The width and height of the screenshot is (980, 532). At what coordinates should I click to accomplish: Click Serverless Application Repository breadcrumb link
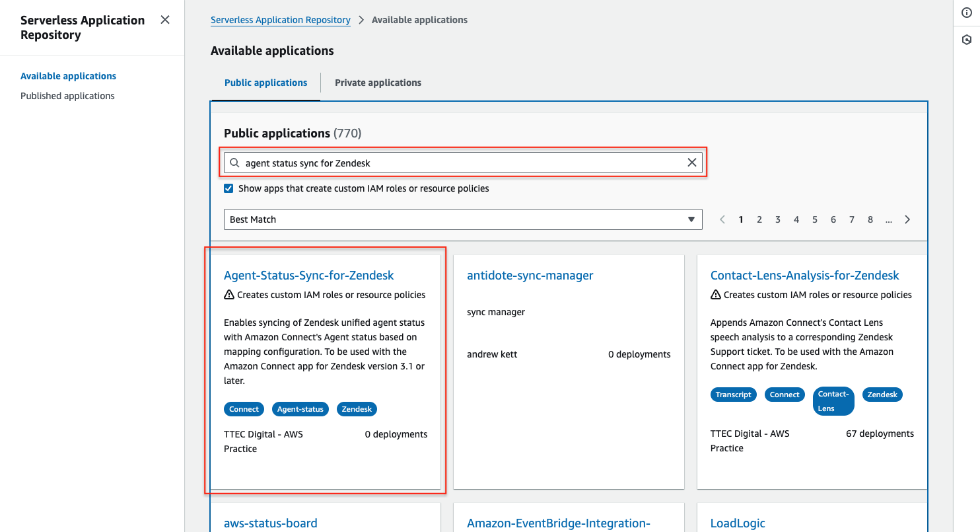[280, 20]
